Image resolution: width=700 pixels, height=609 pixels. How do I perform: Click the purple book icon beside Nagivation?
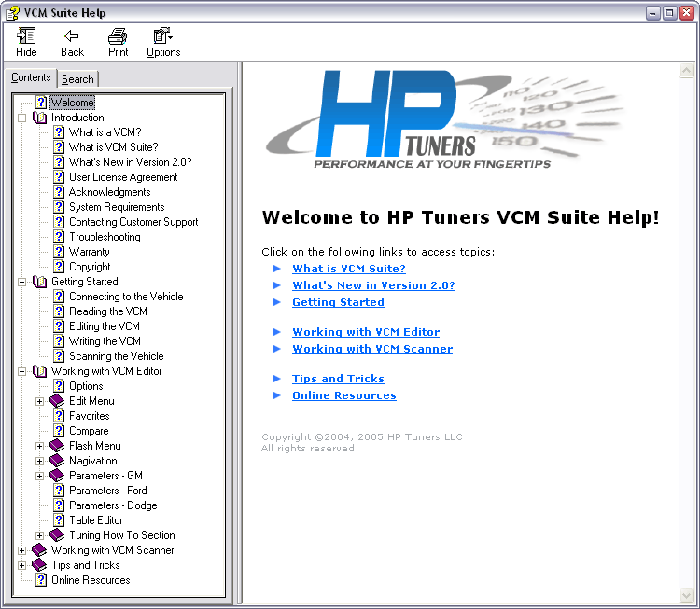[x=57, y=461]
